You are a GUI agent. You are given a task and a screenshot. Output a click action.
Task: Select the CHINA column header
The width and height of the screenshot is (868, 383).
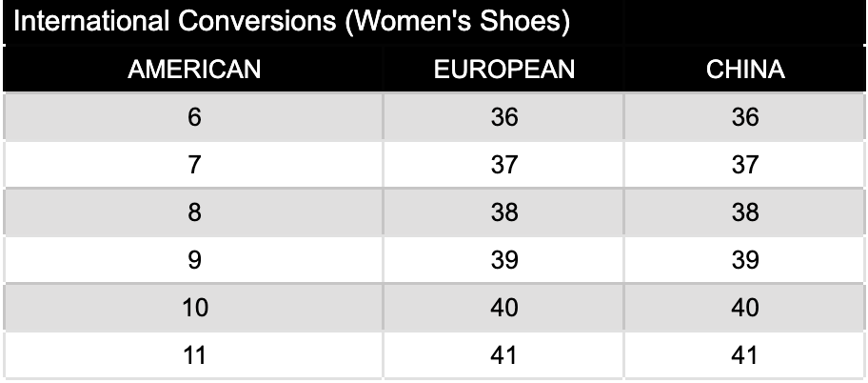[x=745, y=70]
